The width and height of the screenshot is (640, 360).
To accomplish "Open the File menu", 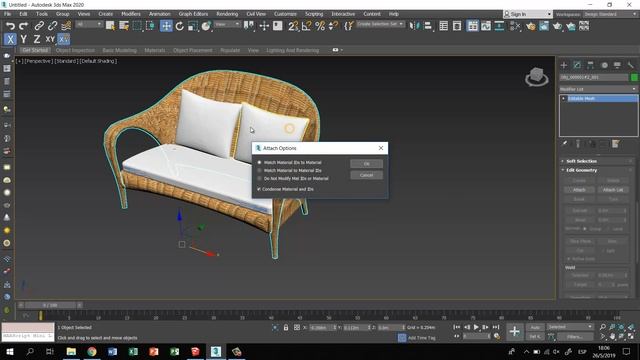I will [x=7, y=14].
